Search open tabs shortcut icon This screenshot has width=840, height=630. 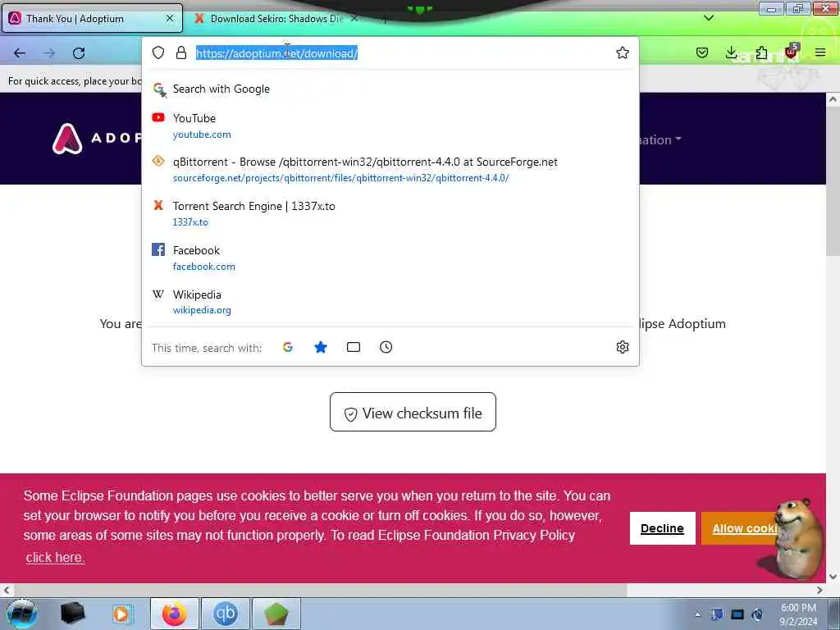[x=353, y=347]
